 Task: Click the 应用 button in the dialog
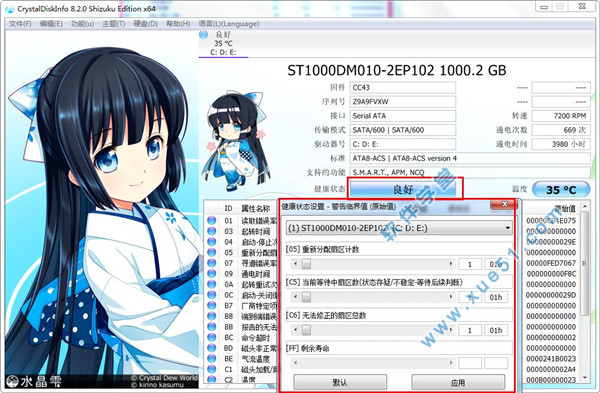pos(458,382)
